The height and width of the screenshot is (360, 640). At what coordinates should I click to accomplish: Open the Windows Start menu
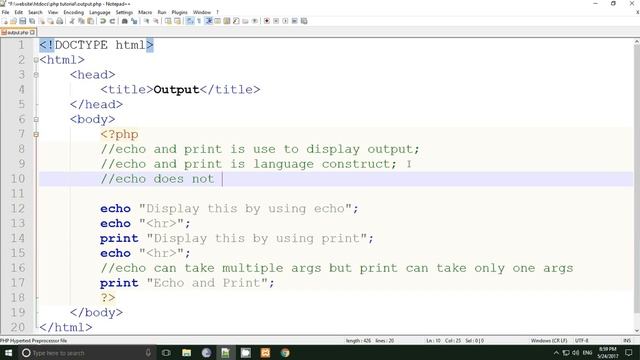8,353
